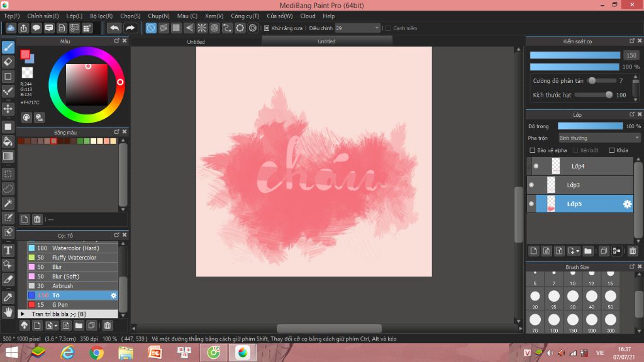
Task: Toggle Khử răng cưa checkbox
Action: [x=267, y=28]
